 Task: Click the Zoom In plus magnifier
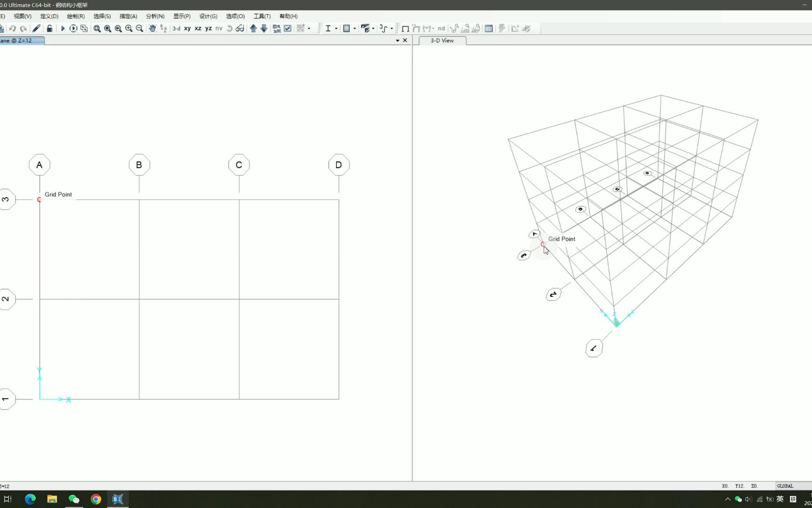click(129, 29)
